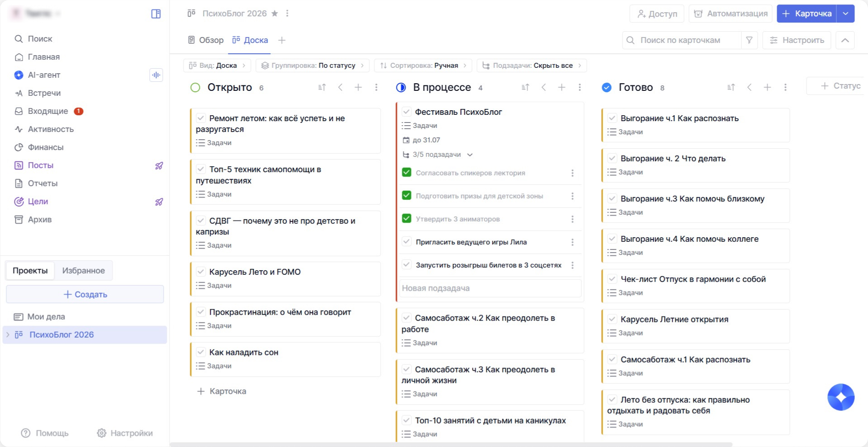Click the rocket icon next to Посты
Image resolution: width=868 pixels, height=447 pixels.
(x=159, y=166)
